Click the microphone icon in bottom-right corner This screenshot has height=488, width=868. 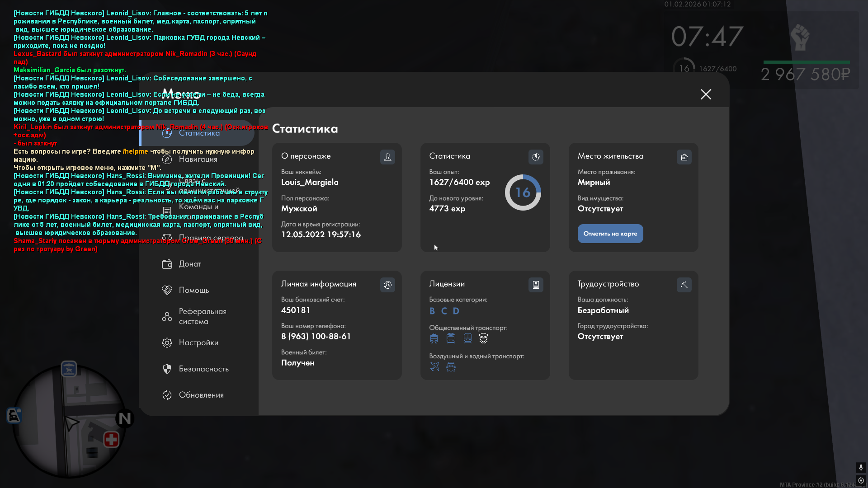point(861,467)
